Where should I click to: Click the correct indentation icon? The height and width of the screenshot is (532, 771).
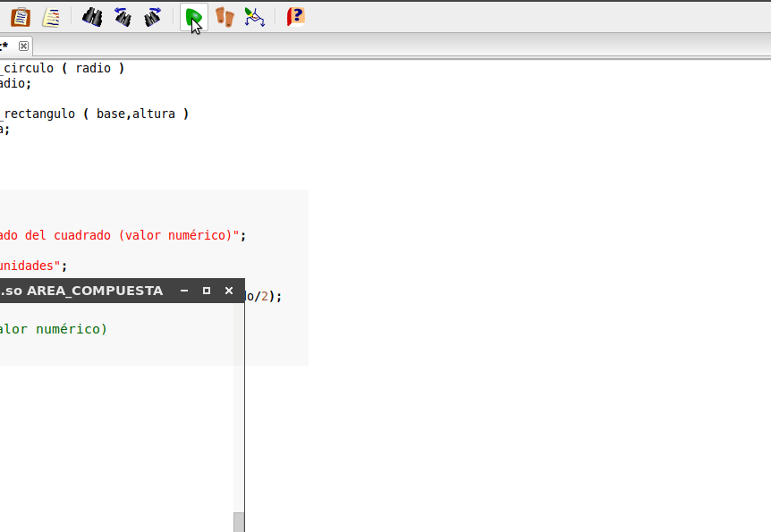(x=52, y=17)
